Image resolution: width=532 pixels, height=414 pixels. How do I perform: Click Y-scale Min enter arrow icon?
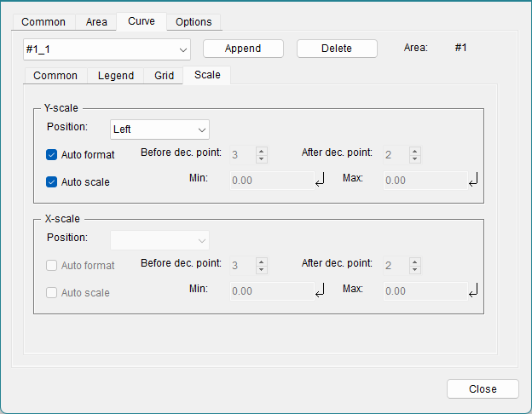pos(321,180)
